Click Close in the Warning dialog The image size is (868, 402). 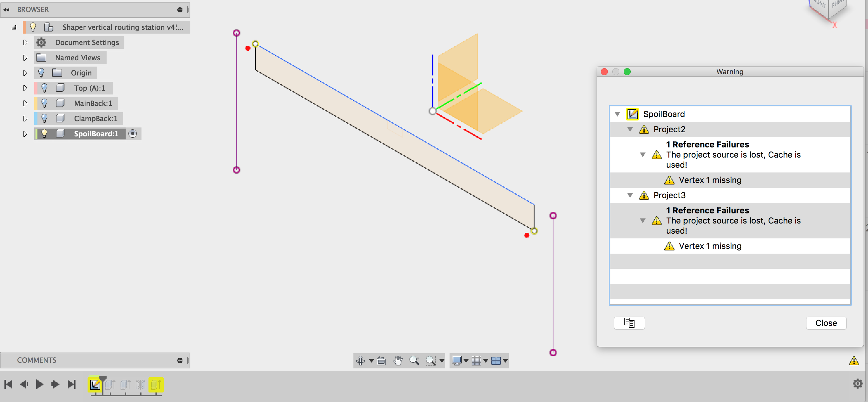pos(826,323)
